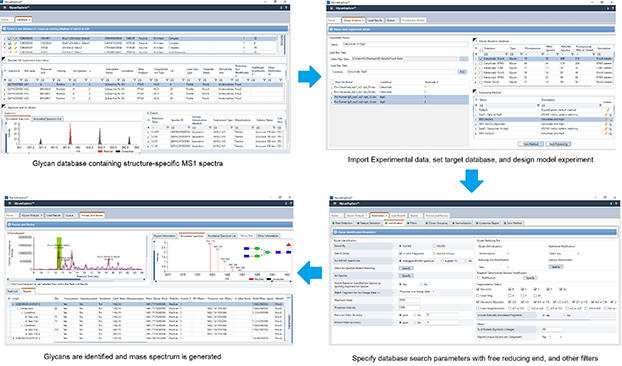Click Add button next to Condition field
Image resolution: width=622 pixels, height=366 pixels.
(x=462, y=72)
